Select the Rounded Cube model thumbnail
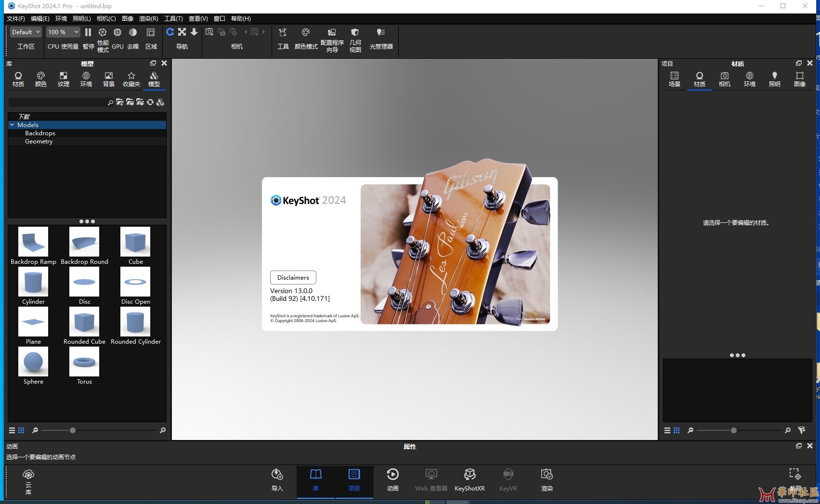 tap(84, 322)
